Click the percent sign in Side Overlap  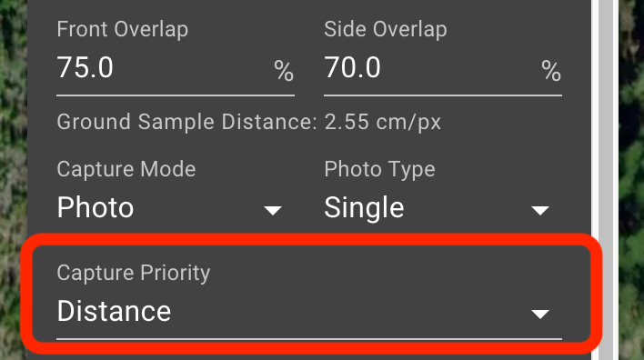pos(551,71)
